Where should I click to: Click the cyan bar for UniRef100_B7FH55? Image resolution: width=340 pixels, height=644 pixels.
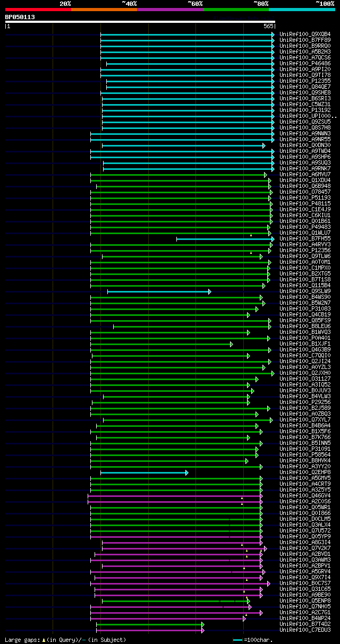[x=225, y=239]
